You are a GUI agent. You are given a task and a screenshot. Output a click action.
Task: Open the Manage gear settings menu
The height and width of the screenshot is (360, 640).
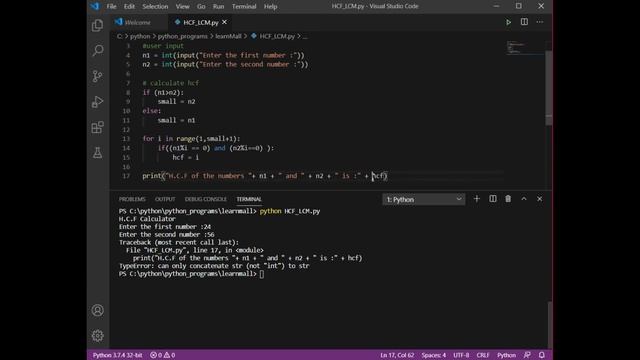pyautogui.click(x=98, y=336)
